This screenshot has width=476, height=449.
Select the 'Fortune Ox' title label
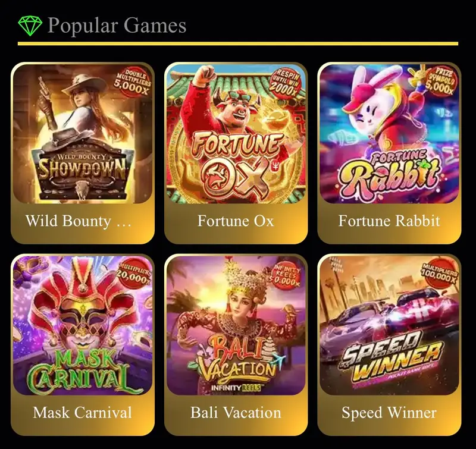click(236, 221)
